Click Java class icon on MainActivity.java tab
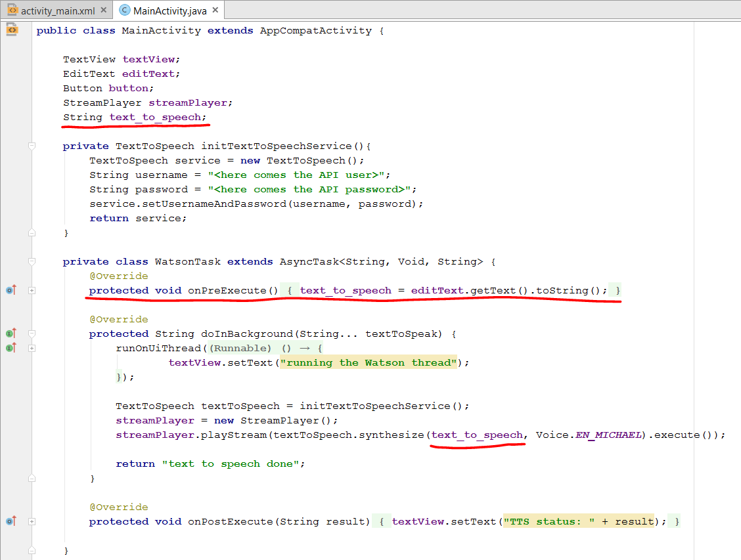Screen dimensions: 741x560 pos(124,11)
